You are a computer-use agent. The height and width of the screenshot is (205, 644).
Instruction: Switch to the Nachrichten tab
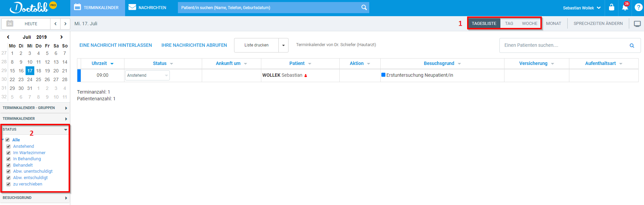147,8
